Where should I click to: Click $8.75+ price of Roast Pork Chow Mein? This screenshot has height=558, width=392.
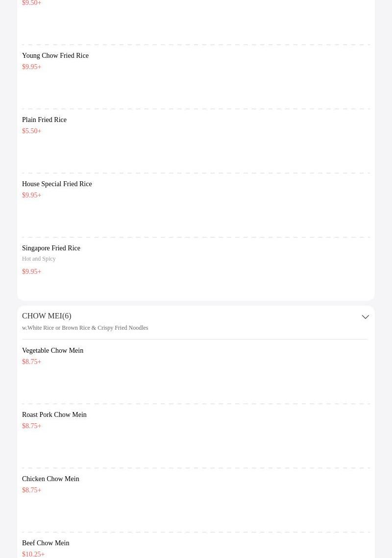(x=32, y=426)
